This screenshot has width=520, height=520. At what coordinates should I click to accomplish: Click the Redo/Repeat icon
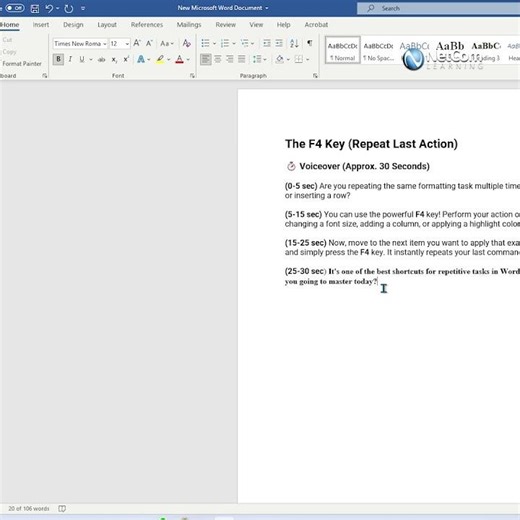(x=68, y=8)
